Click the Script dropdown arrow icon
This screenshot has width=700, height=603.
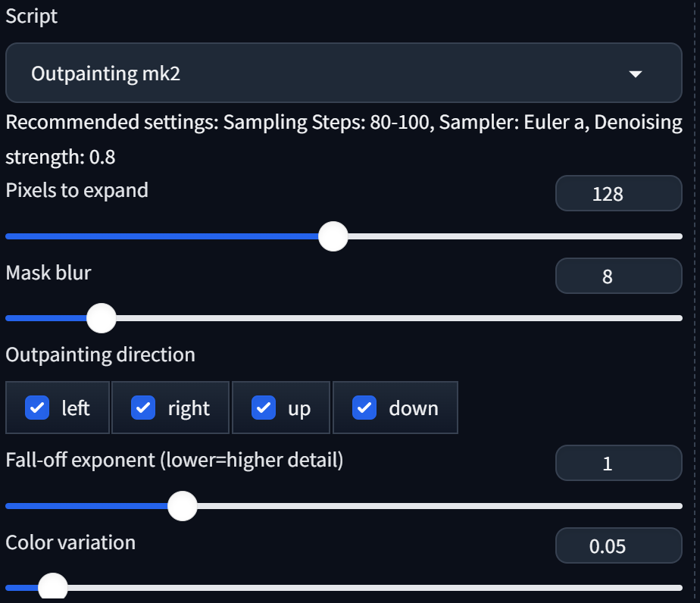tap(636, 74)
